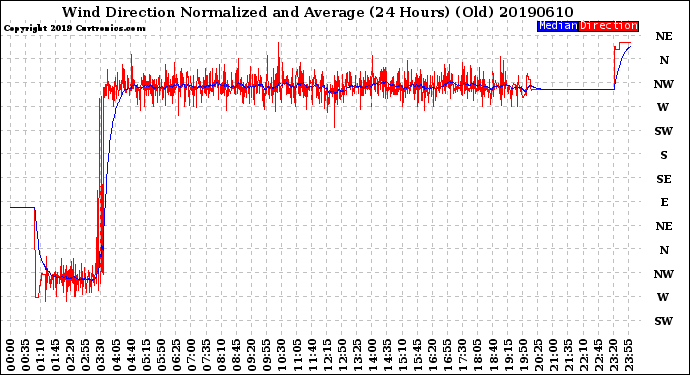Viewport: 690px width, 375px height.
Task: Click the bottommost SW axis label
Action: 664,321
